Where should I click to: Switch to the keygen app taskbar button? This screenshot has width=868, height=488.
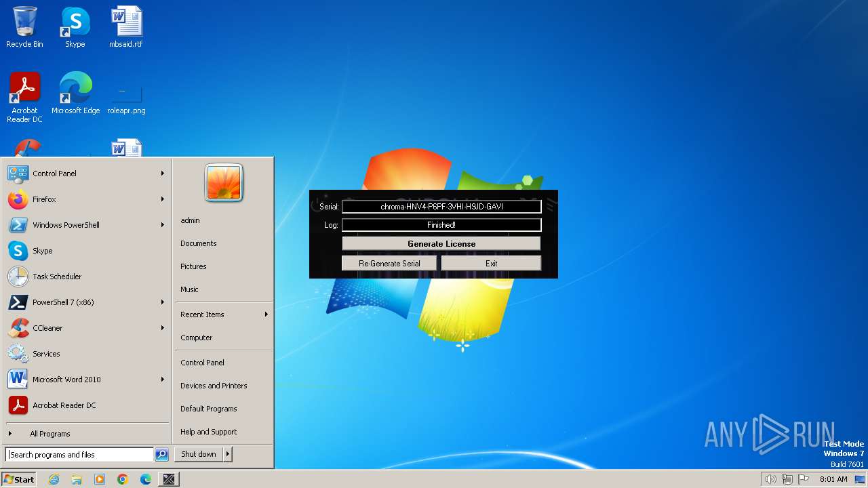tap(169, 479)
